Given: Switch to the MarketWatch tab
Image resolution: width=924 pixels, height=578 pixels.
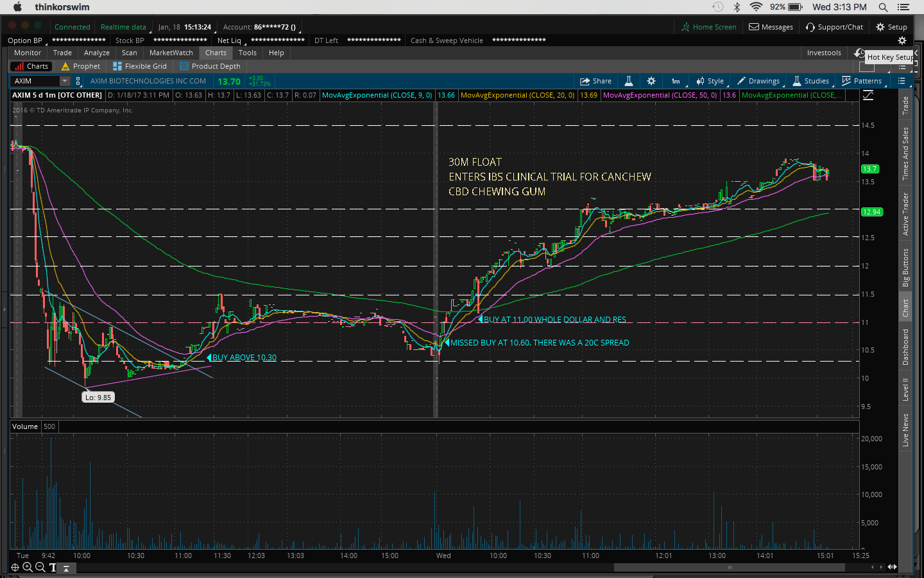Looking at the screenshot, I should click(x=171, y=53).
